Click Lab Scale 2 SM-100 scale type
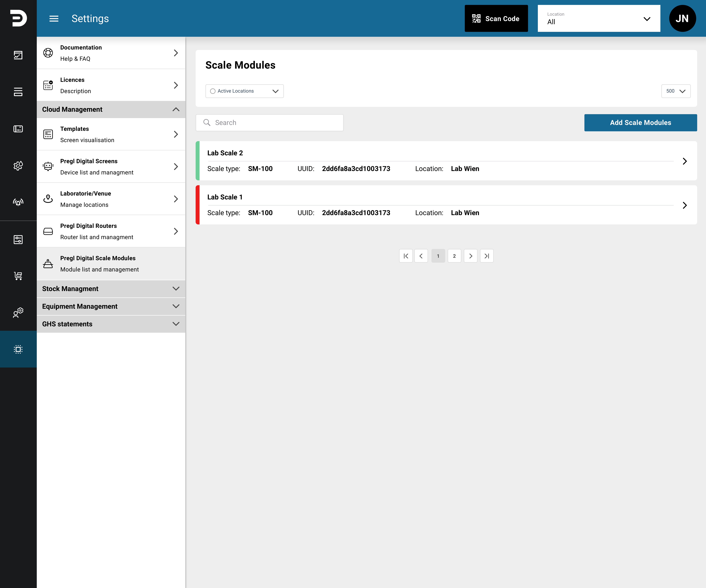The width and height of the screenshot is (706, 588). click(x=260, y=169)
